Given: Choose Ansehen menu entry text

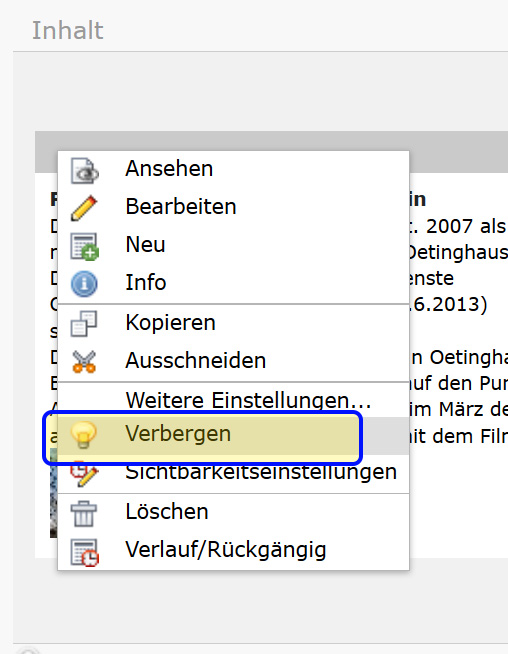Looking at the screenshot, I should 169,169.
